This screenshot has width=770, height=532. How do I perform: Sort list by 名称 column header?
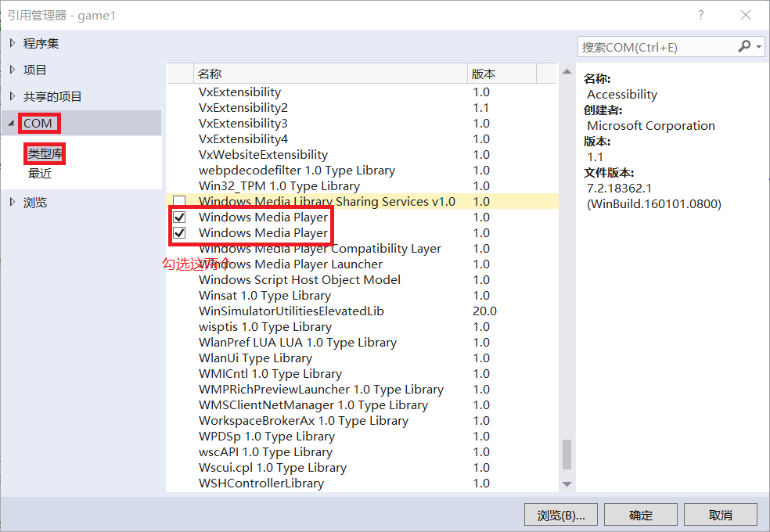(x=330, y=74)
